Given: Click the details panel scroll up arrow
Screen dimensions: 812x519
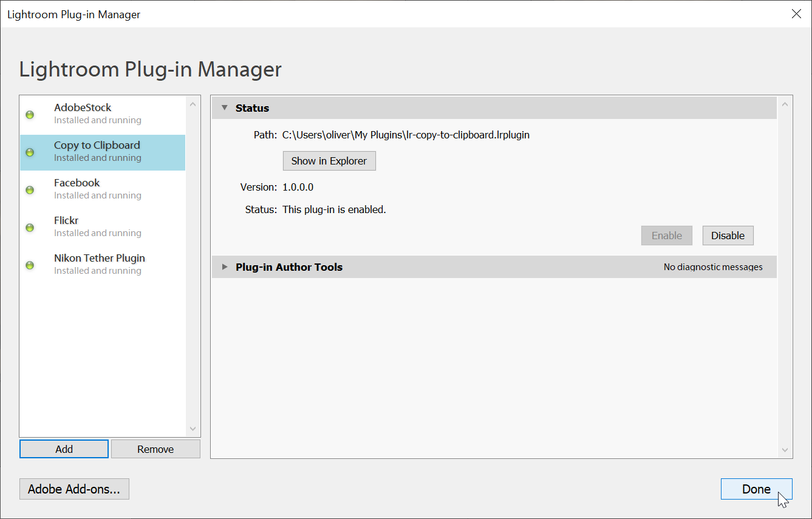Looking at the screenshot, I should click(785, 104).
